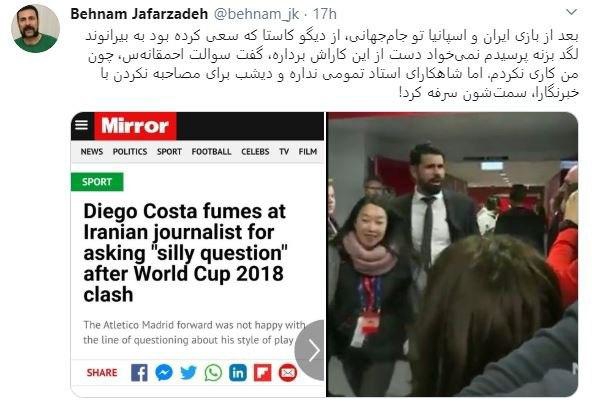
Task: Open Behnam Jafarzadeh's profile avatar
Action: (x=35, y=28)
